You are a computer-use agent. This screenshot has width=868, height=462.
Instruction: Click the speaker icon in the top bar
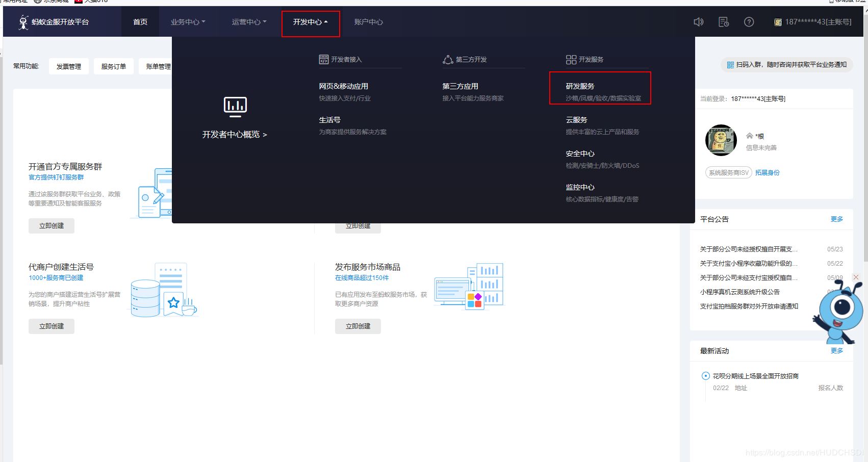pyautogui.click(x=698, y=22)
